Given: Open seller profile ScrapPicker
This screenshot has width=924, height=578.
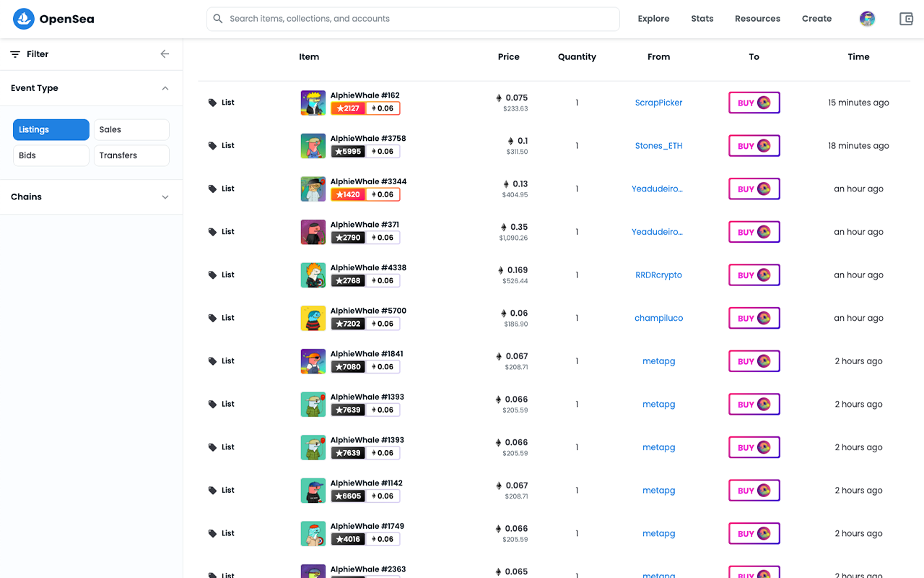Looking at the screenshot, I should point(658,102).
